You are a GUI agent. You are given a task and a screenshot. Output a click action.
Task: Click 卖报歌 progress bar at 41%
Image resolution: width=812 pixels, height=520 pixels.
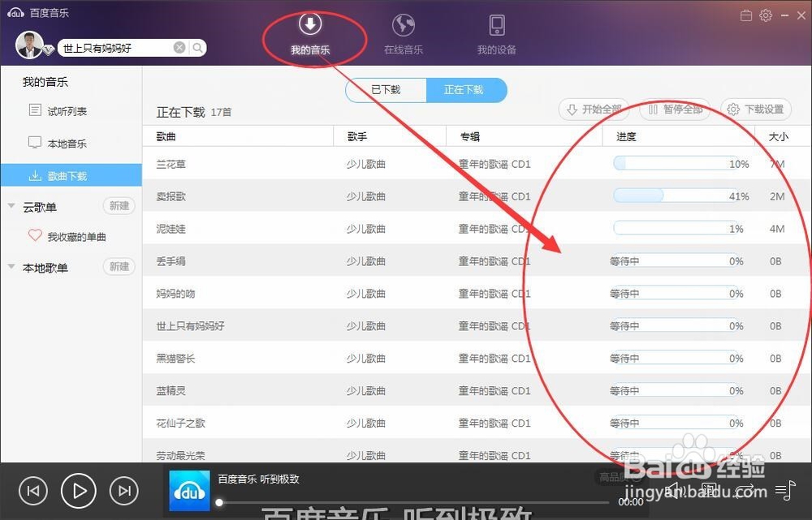(x=676, y=196)
